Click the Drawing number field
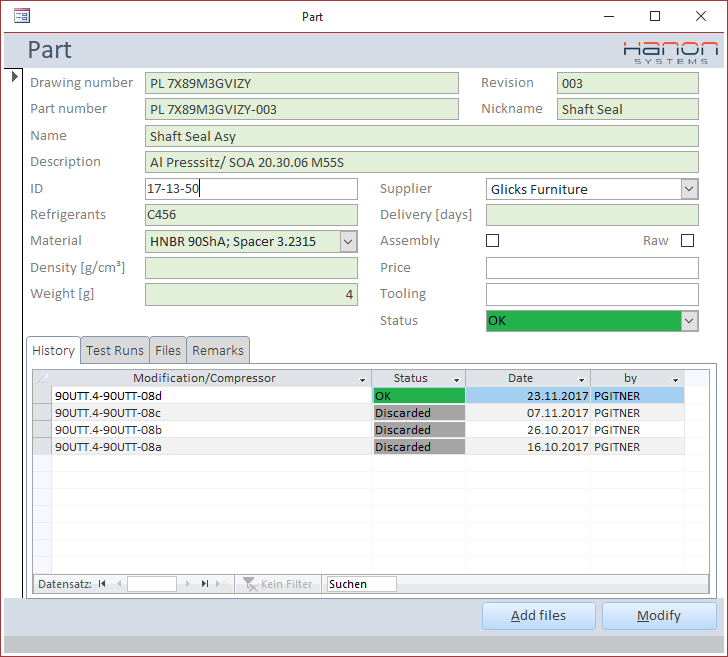Image resolution: width=728 pixels, height=657 pixels. pos(302,83)
